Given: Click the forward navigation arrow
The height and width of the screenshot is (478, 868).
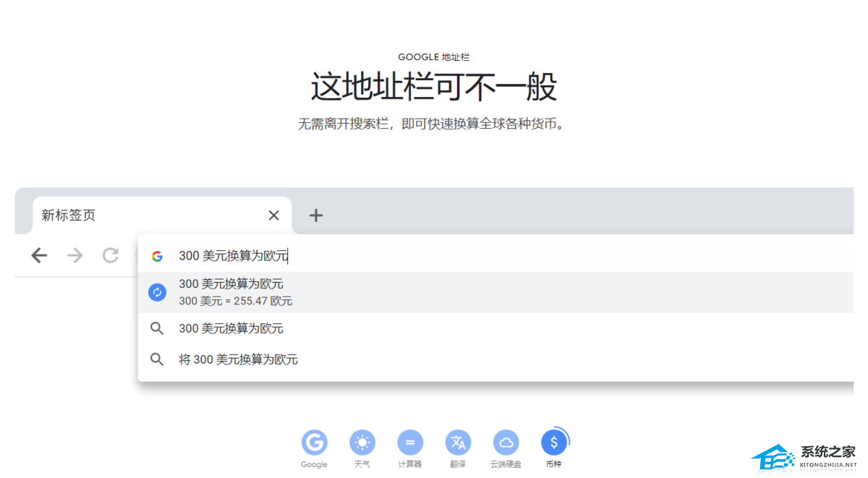Looking at the screenshot, I should (x=75, y=255).
